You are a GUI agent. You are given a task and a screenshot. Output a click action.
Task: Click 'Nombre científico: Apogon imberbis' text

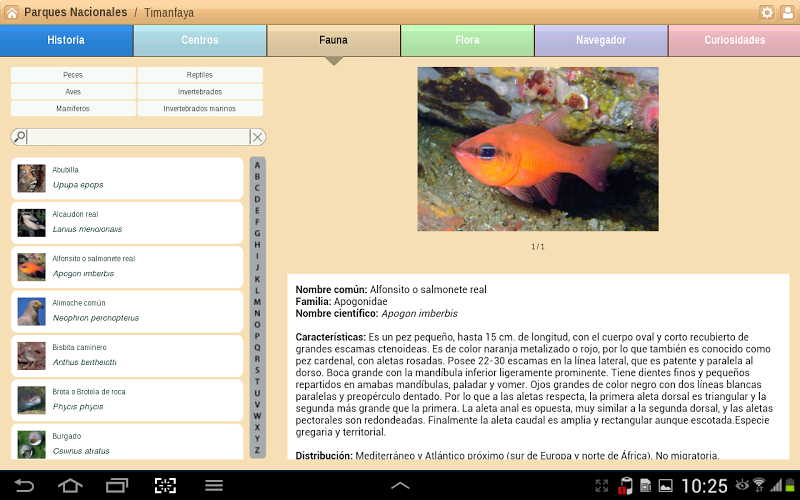tap(377, 313)
